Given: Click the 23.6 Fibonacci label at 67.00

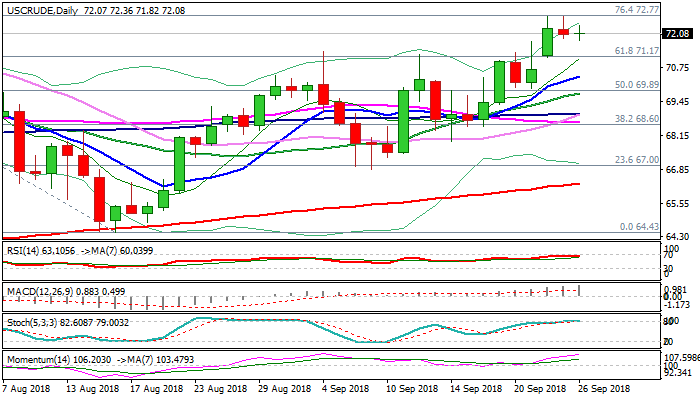Looking at the screenshot, I should click(635, 160).
